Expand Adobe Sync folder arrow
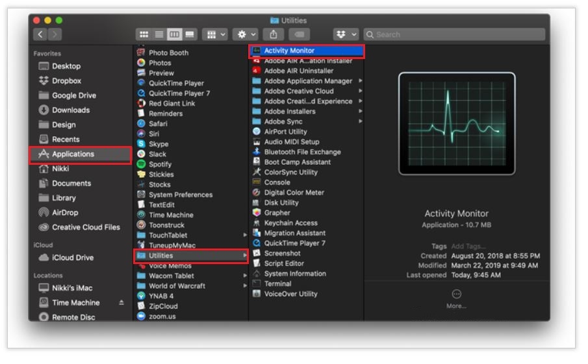Image resolution: width=588 pixels, height=364 pixels. click(x=361, y=121)
